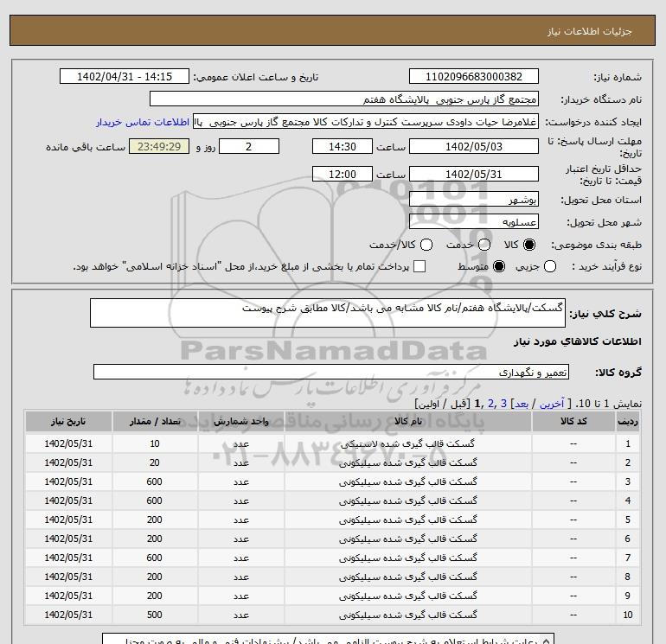Click the جزئیات اطلاعات نیاز header title

coord(590,31)
